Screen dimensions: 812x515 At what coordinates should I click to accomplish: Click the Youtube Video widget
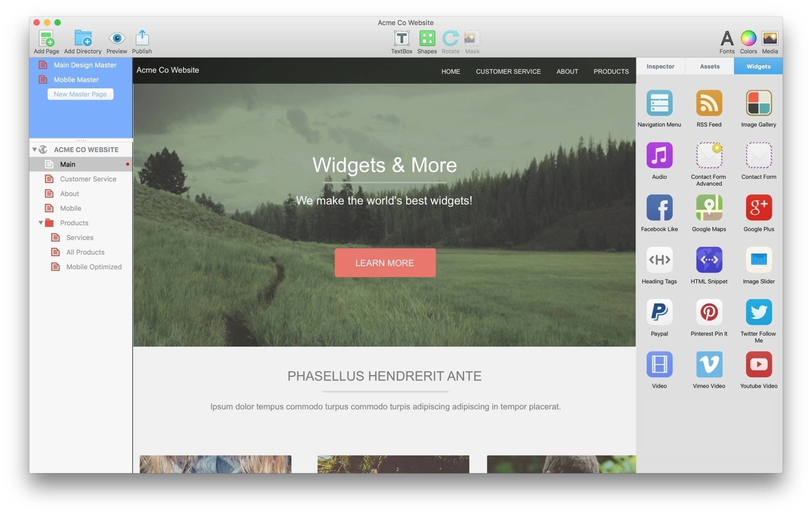click(758, 364)
